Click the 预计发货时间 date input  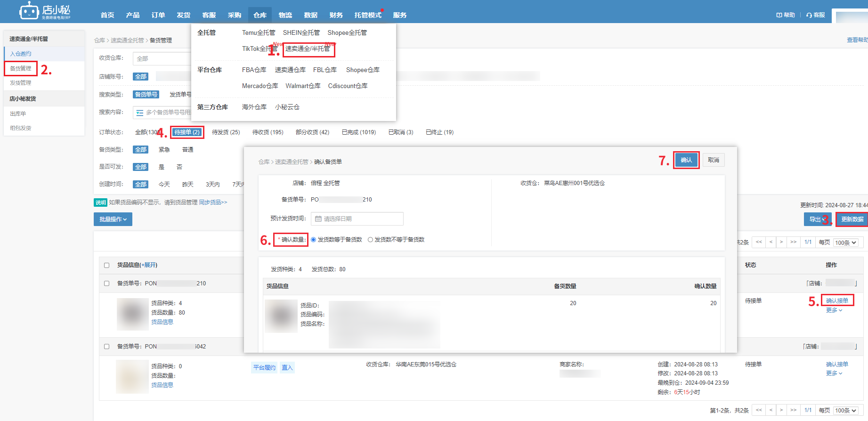[357, 219]
